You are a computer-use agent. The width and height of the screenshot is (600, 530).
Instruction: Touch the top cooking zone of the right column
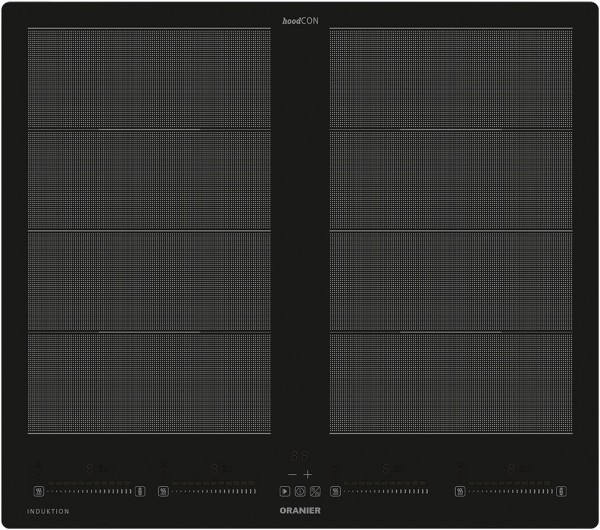(451, 78)
